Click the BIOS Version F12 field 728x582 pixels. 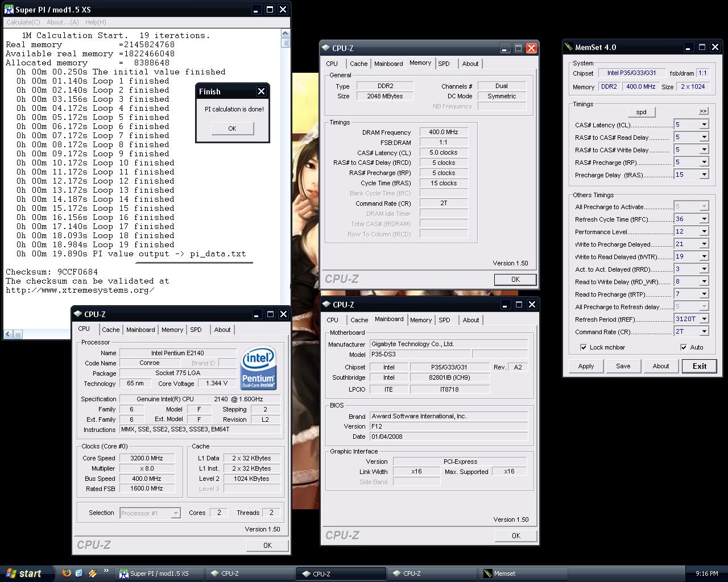point(448,426)
